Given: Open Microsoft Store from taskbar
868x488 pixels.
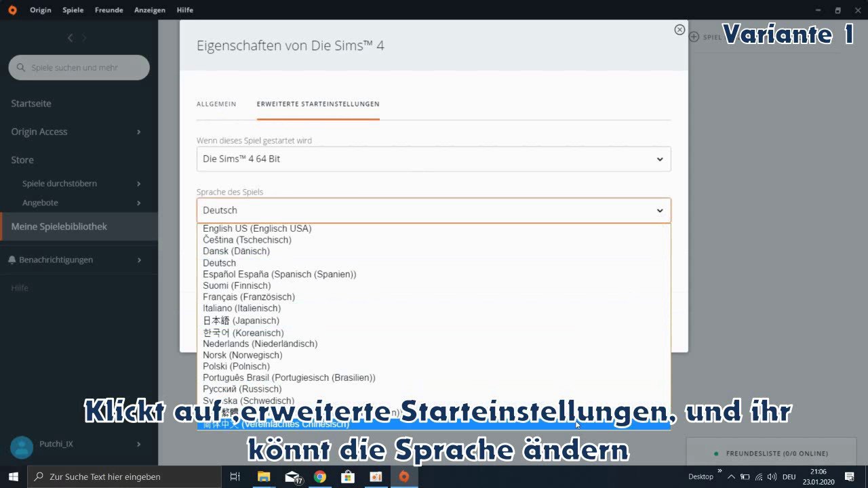Looking at the screenshot, I should pos(348,476).
